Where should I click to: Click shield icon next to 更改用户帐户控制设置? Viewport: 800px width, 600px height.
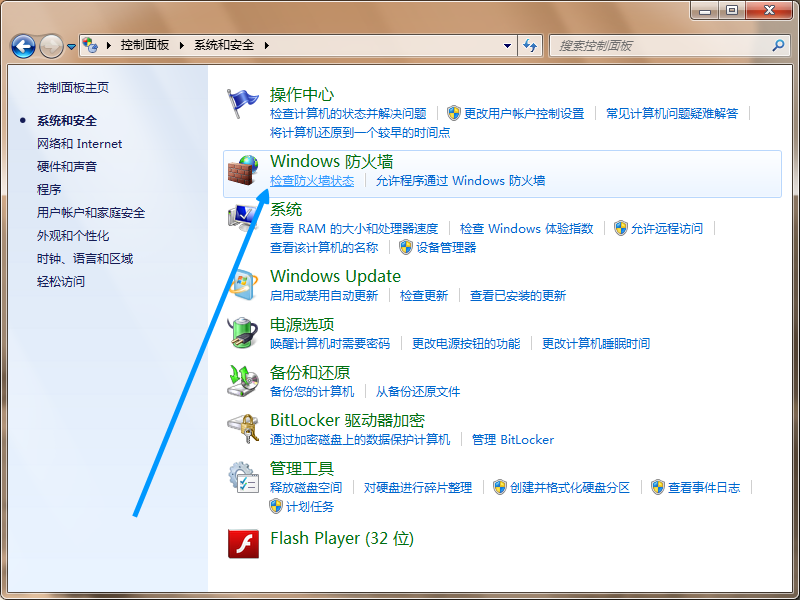pos(454,113)
